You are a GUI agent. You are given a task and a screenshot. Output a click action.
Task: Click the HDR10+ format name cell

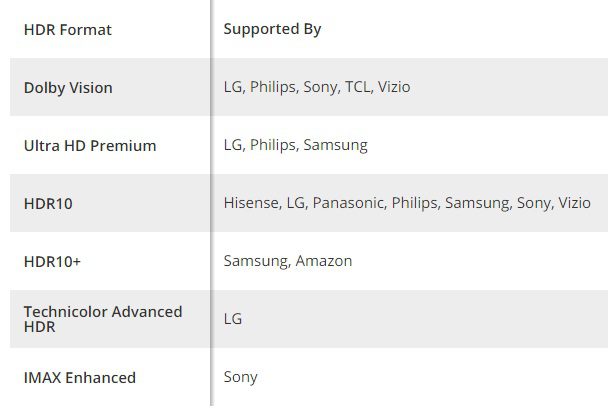pos(52,262)
